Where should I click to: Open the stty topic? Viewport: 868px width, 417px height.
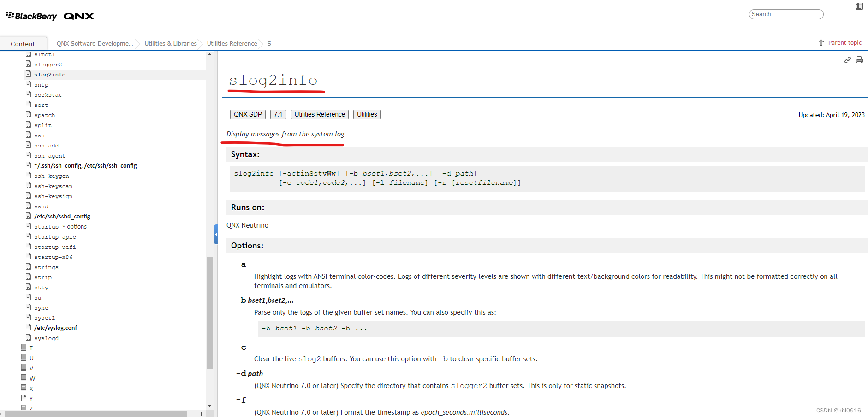click(41, 288)
